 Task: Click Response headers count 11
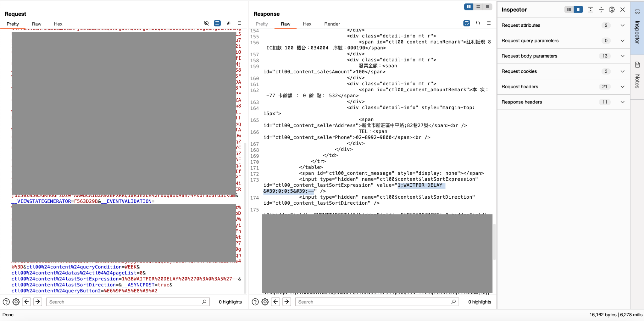[x=605, y=102]
